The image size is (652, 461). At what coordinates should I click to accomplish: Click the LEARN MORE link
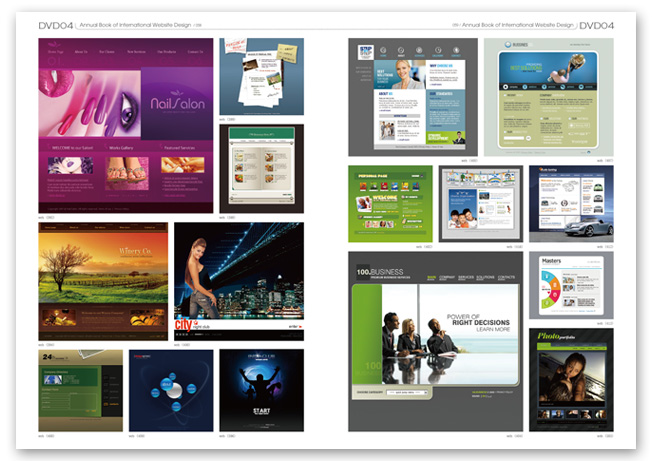click(x=493, y=329)
